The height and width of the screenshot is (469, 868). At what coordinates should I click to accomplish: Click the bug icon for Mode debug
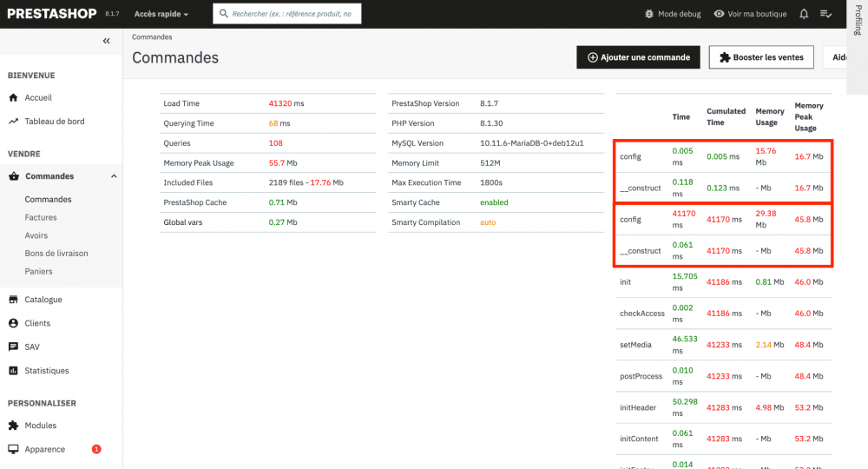click(x=649, y=14)
